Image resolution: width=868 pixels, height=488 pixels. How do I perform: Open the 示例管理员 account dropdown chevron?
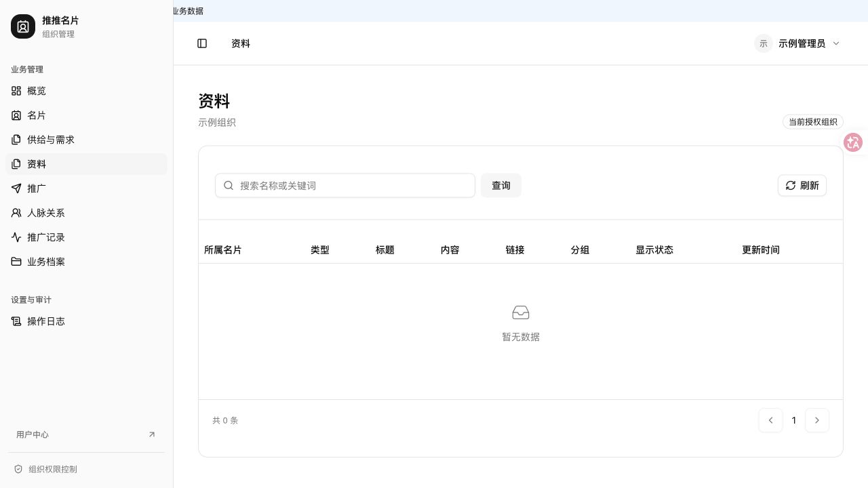836,43
